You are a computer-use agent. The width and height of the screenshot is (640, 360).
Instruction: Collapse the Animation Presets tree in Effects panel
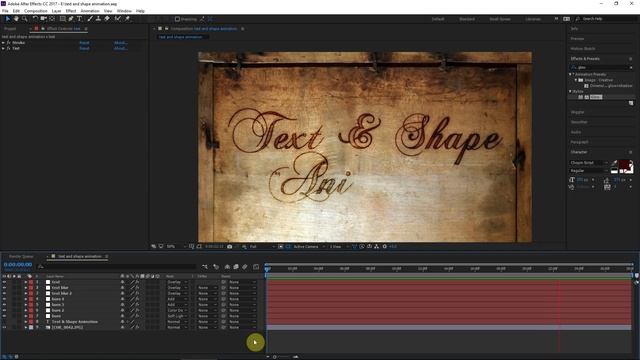pyautogui.click(x=571, y=74)
